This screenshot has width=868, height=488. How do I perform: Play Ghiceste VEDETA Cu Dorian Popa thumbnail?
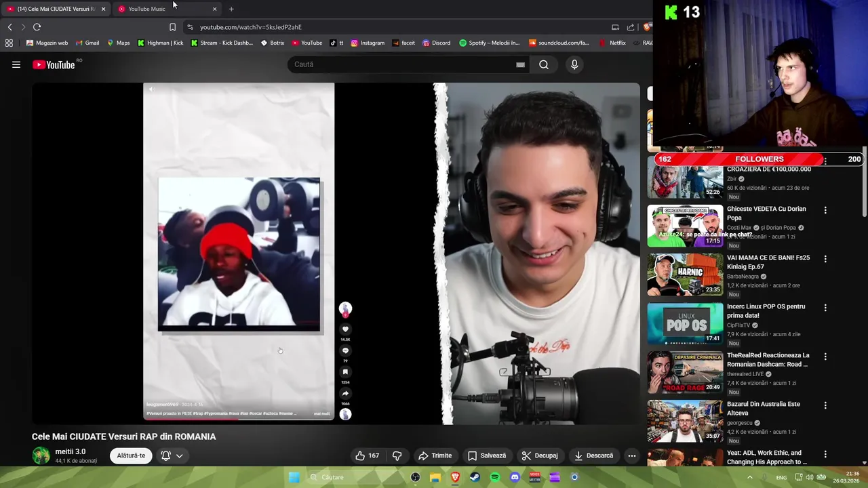click(685, 226)
